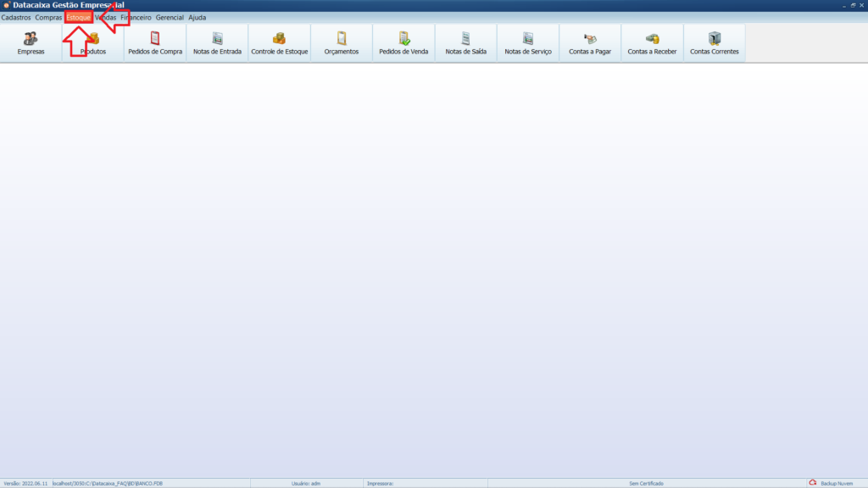Click the Notas de Serviço icon
The height and width of the screenshot is (488, 868).
point(528,42)
